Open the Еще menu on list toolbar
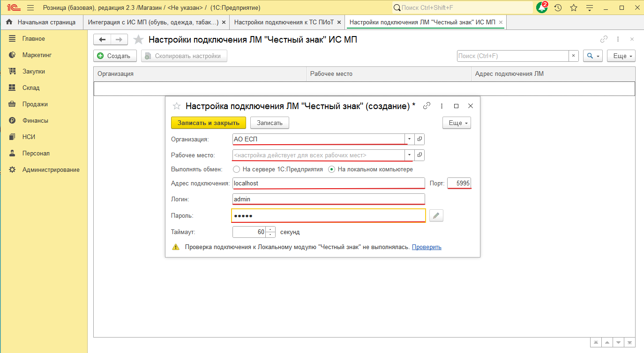This screenshot has height=353, width=644. coord(621,56)
